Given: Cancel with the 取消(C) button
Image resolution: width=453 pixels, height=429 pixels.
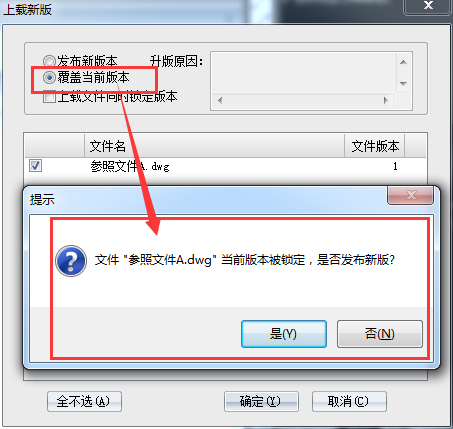Looking at the screenshot, I should 349,401.
